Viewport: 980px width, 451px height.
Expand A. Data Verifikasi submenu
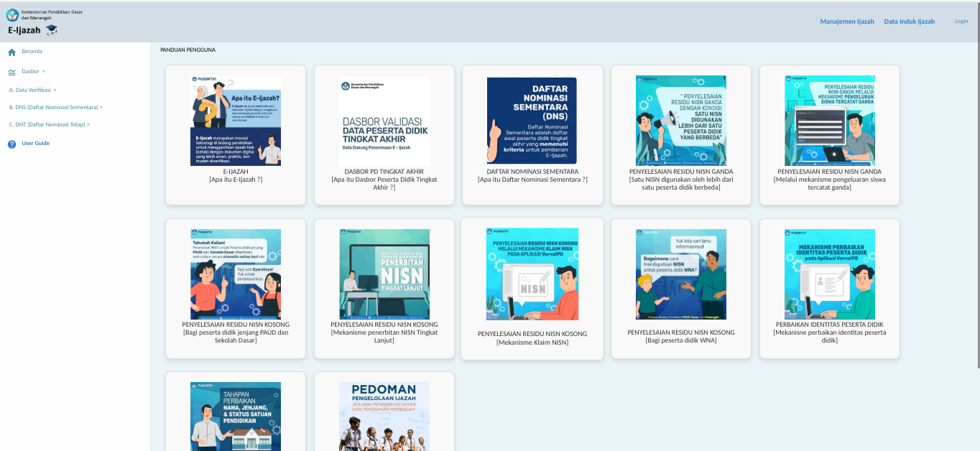32,90
